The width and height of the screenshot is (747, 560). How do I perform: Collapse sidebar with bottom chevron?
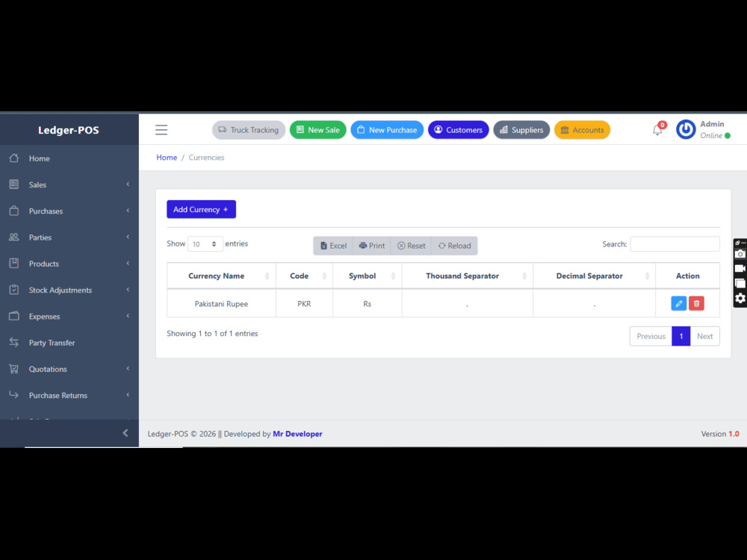(125, 433)
